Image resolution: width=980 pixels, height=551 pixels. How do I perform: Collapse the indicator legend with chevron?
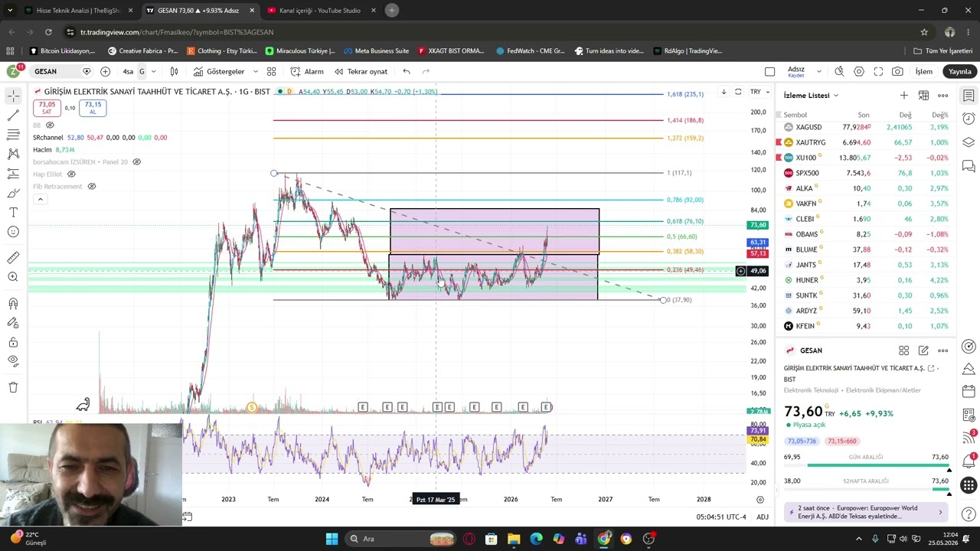pyautogui.click(x=40, y=199)
